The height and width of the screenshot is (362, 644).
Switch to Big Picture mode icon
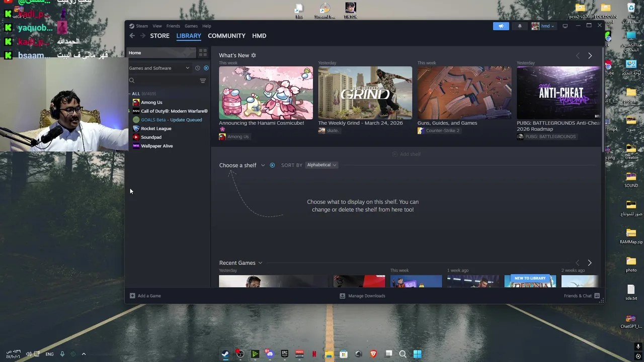click(x=565, y=26)
